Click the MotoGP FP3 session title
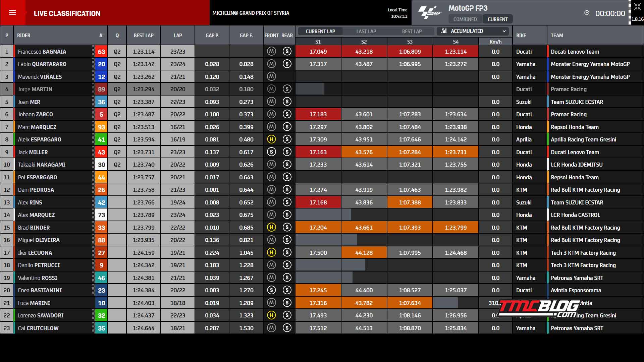This screenshot has height=362, width=644. click(x=468, y=8)
